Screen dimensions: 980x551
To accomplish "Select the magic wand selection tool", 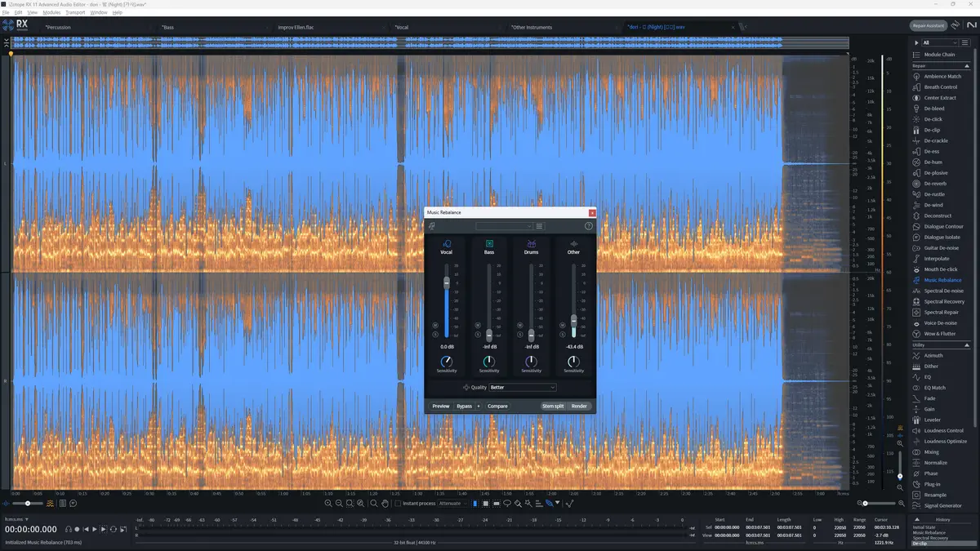I will (x=528, y=504).
